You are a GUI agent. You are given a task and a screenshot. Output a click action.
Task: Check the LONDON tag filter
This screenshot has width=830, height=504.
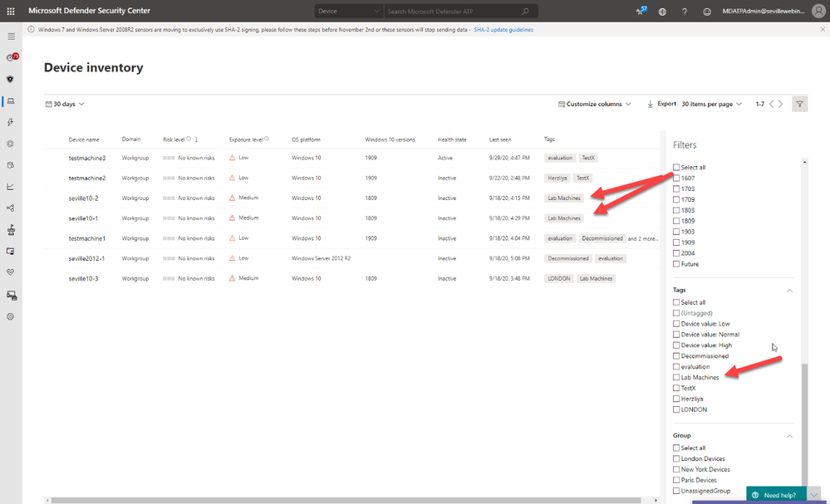[676, 409]
